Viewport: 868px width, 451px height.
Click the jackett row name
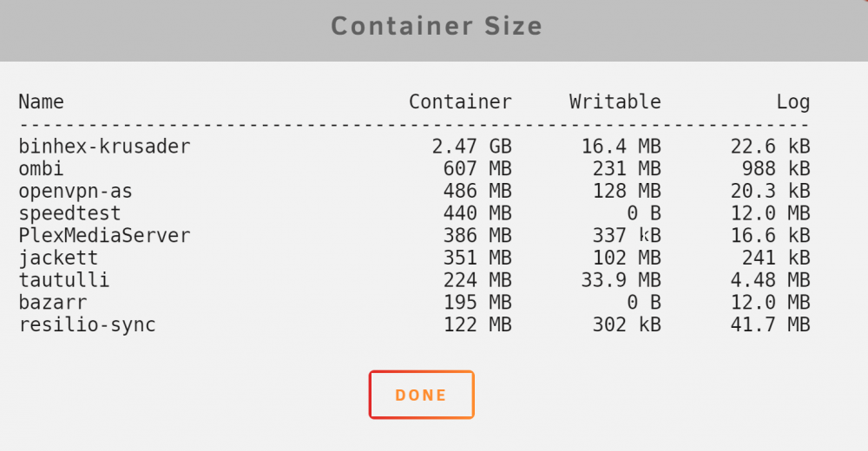58,258
